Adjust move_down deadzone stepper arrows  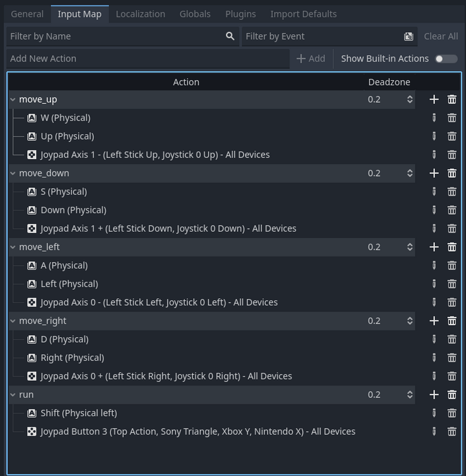pyautogui.click(x=410, y=173)
